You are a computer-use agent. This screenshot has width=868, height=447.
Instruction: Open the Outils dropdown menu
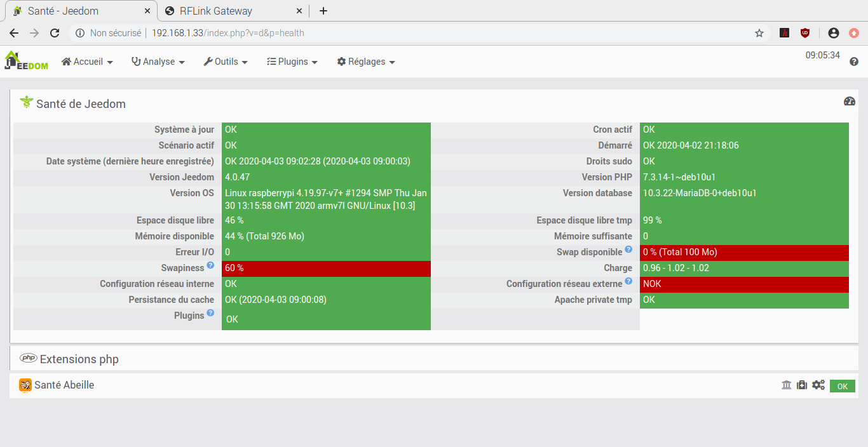click(x=226, y=62)
